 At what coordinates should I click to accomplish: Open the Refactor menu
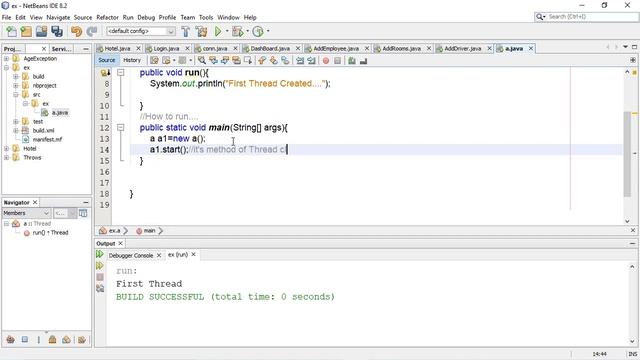(x=107, y=18)
